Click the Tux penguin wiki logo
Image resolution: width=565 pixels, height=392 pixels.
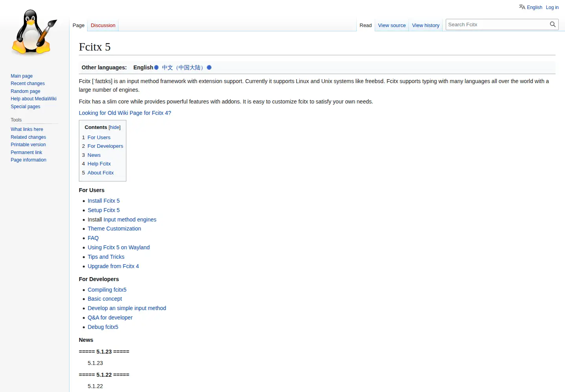[35, 32]
